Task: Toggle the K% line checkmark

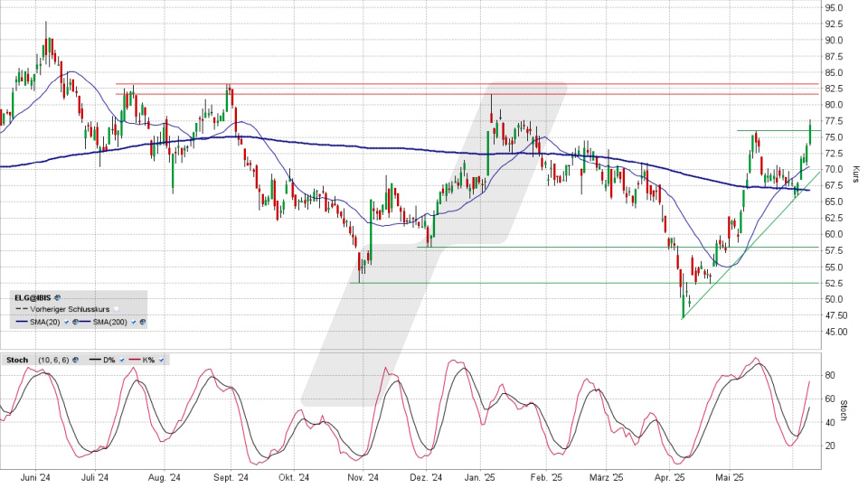Action: 161,361
